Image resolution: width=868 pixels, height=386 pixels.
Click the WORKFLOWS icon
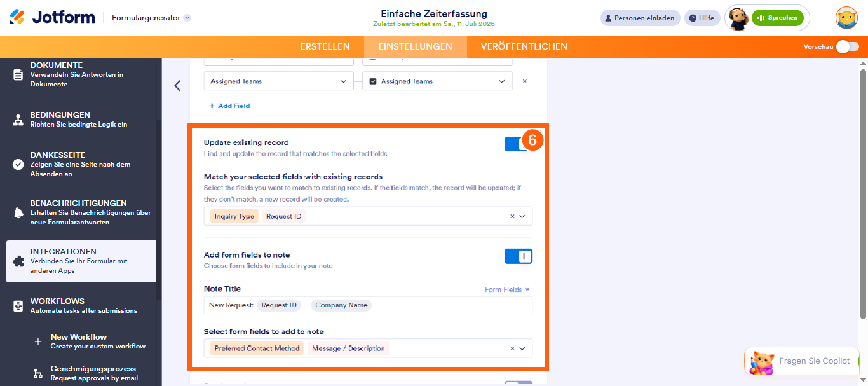pos(18,306)
